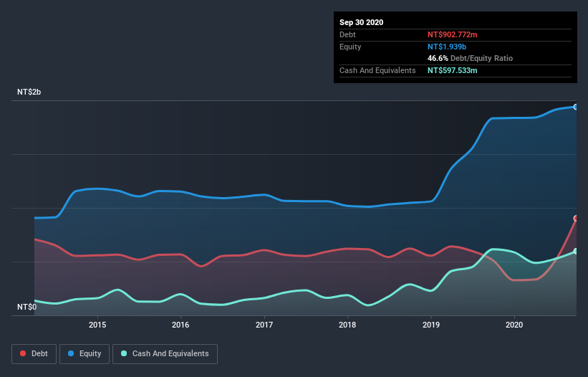Toggle the Debt series legend button
This screenshot has width=588, height=377.
click(x=34, y=354)
